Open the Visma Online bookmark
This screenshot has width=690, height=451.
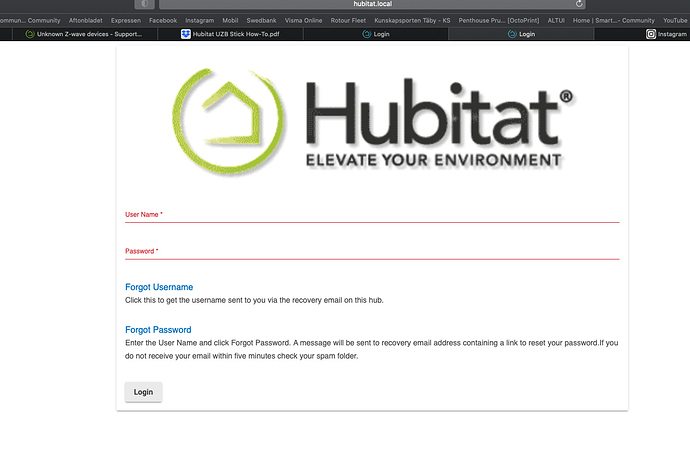[x=303, y=20]
